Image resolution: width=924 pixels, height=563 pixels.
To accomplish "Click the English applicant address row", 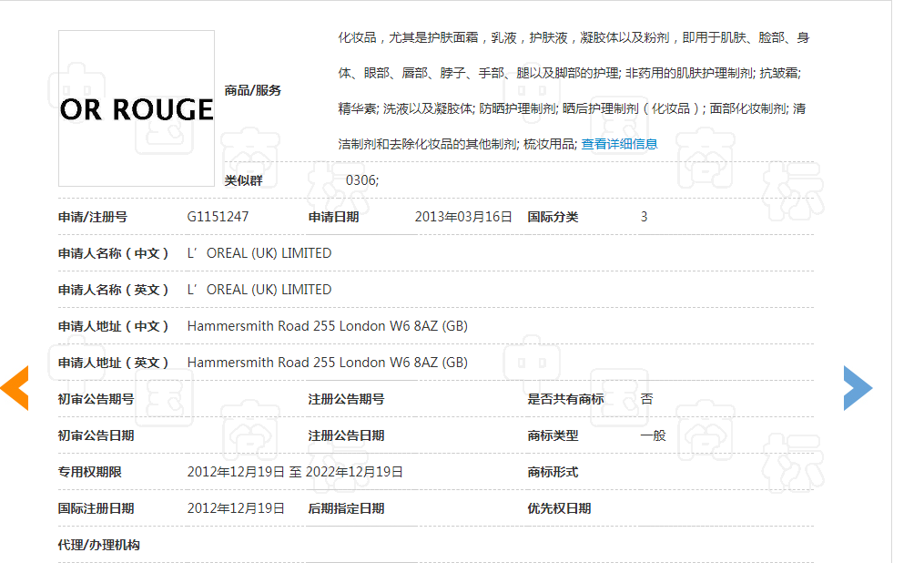I will coord(326,362).
